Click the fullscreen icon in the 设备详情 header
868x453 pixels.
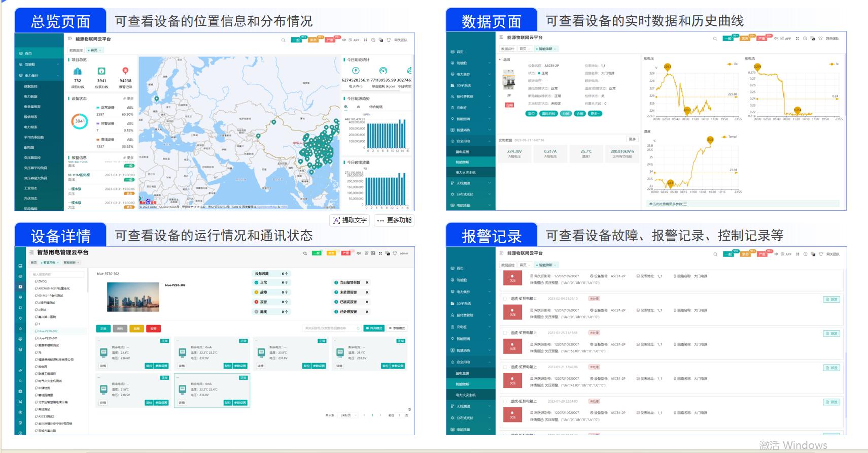(380, 253)
